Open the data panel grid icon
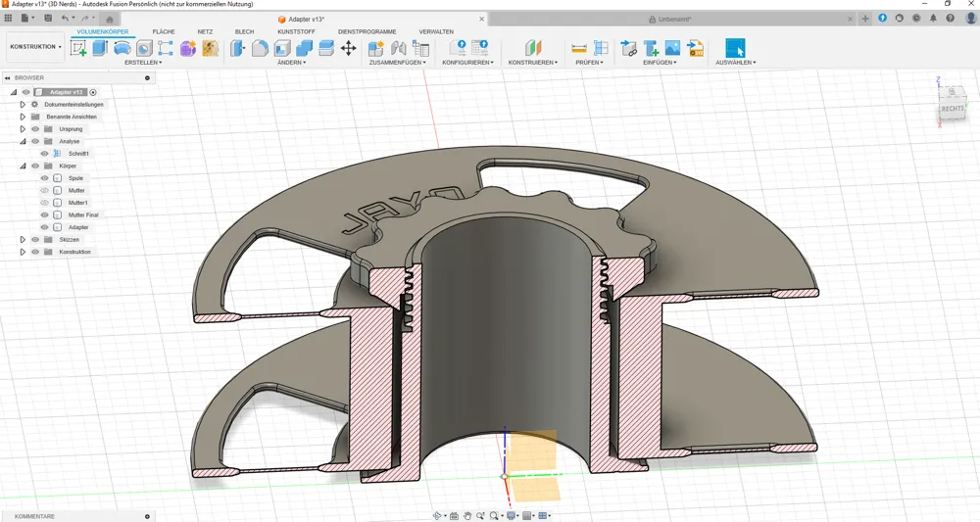 pos(8,18)
